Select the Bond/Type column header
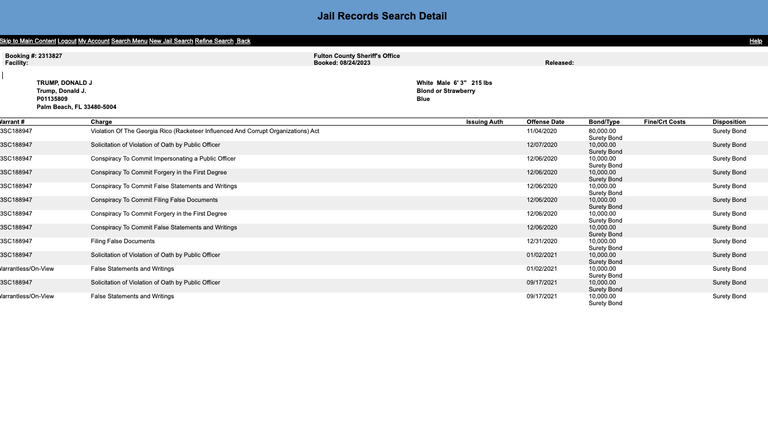 pyautogui.click(x=604, y=122)
